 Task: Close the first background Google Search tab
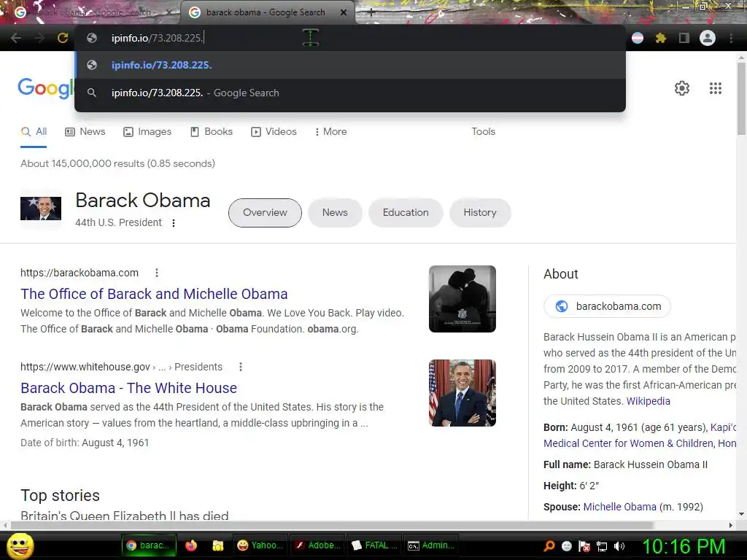click(169, 13)
